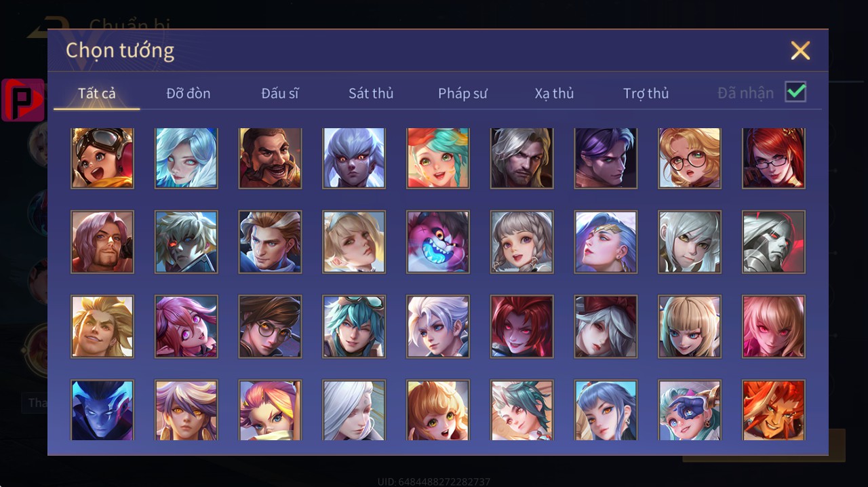
Task: Select the hero with aviator goggles
Action: [102, 158]
